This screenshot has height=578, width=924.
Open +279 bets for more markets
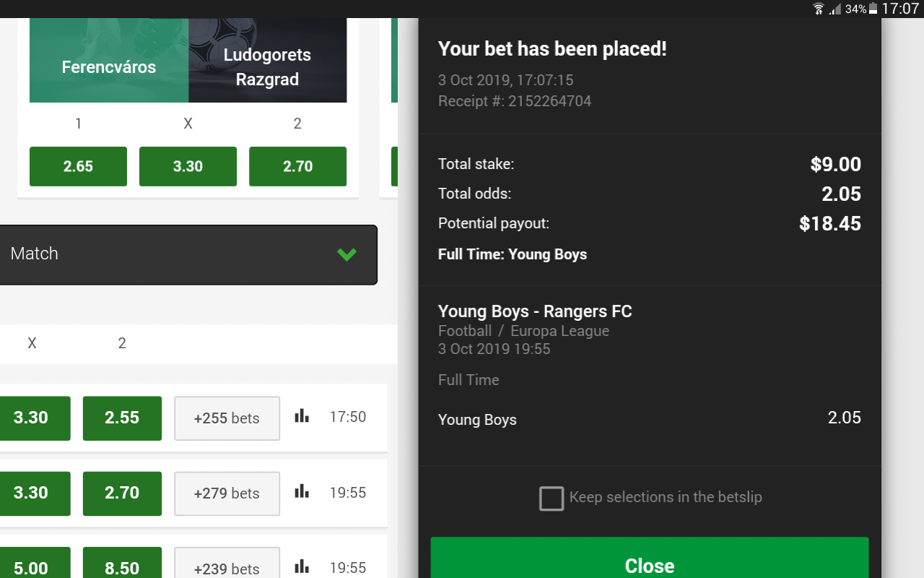(x=227, y=493)
